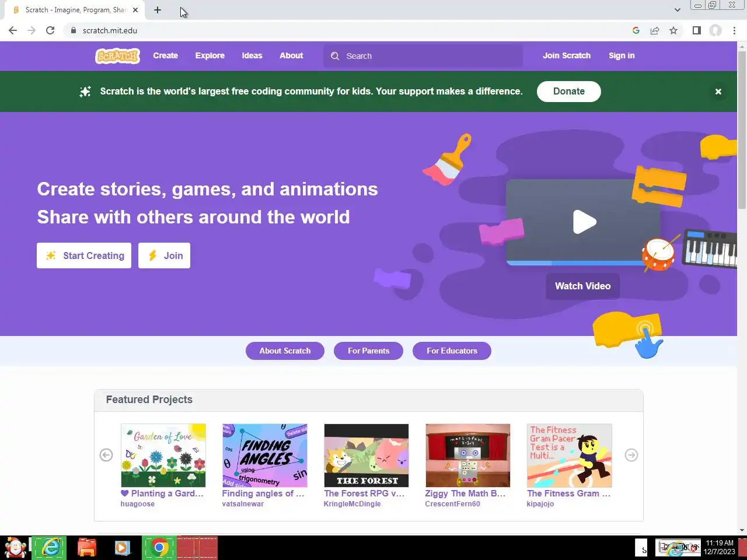Click the magnifier icon in search box
Viewport: 747px width, 560px height.
335,56
